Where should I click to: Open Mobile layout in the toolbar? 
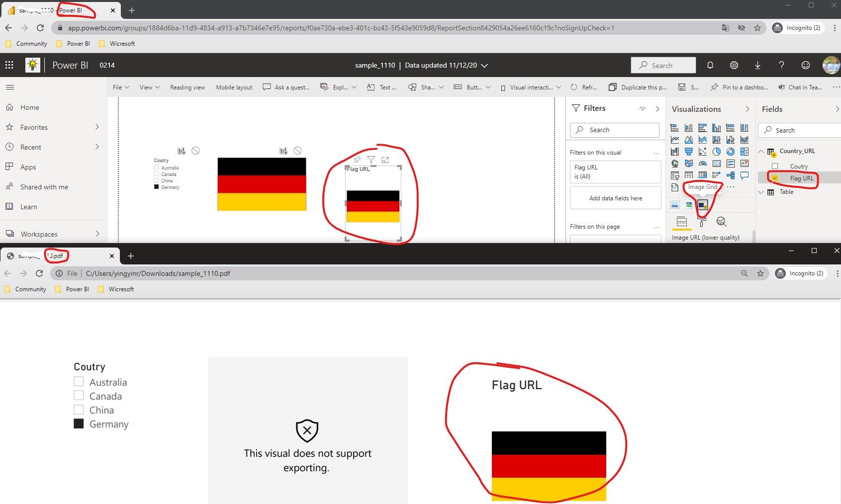(x=234, y=87)
